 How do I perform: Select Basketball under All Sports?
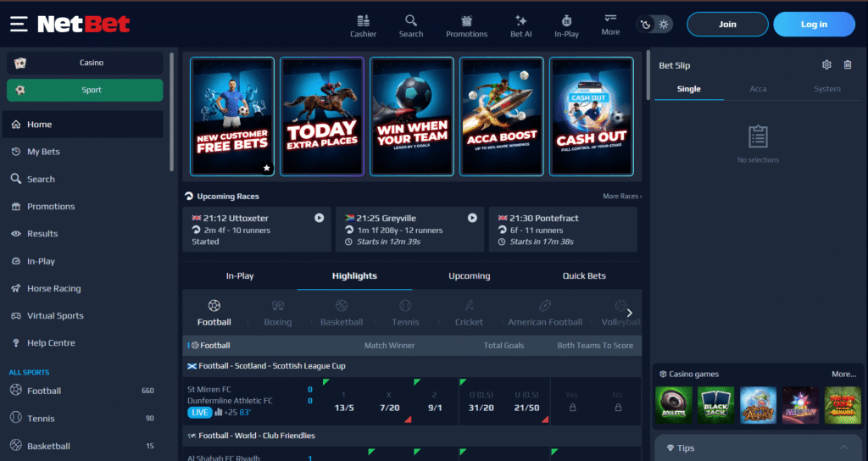click(x=82, y=446)
